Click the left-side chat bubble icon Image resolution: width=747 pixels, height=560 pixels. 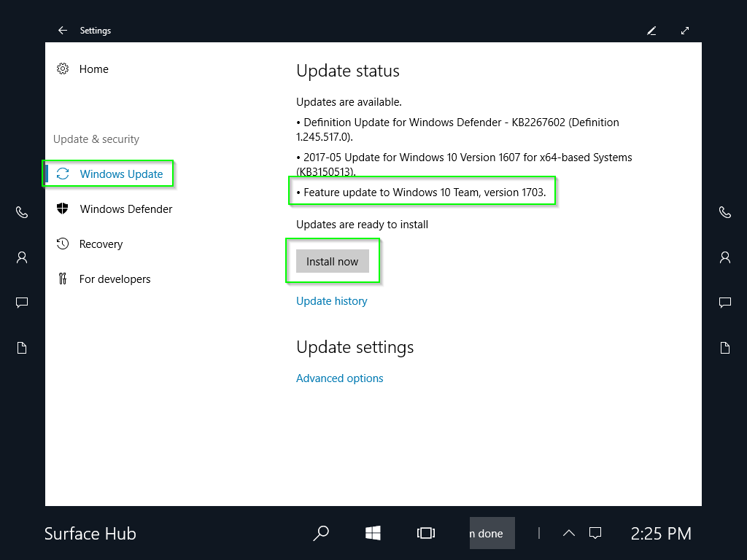[x=22, y=303]
